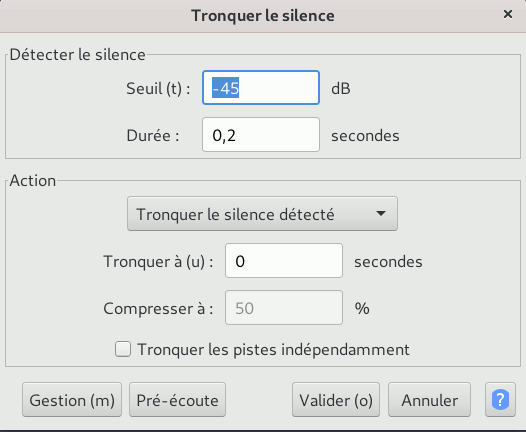Screen dimensions: 526x432
Task: Click the Seuil threshold input field
Action: point(261,88)
